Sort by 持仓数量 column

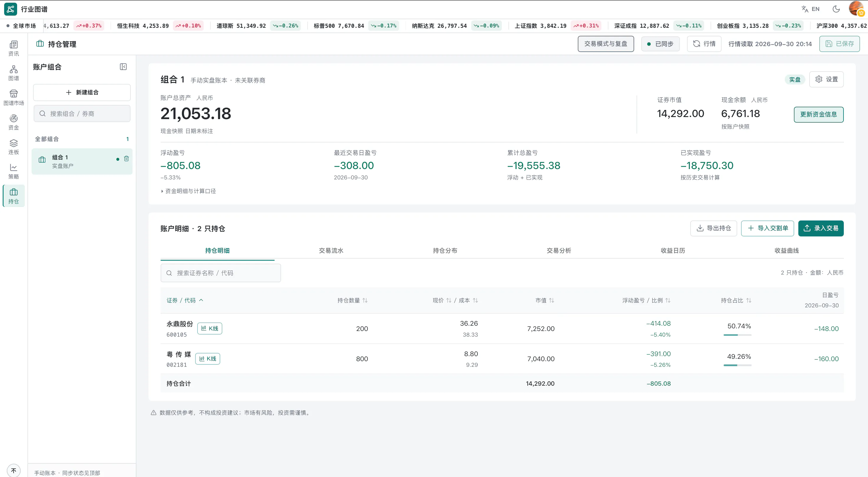[x=352, y=300]
